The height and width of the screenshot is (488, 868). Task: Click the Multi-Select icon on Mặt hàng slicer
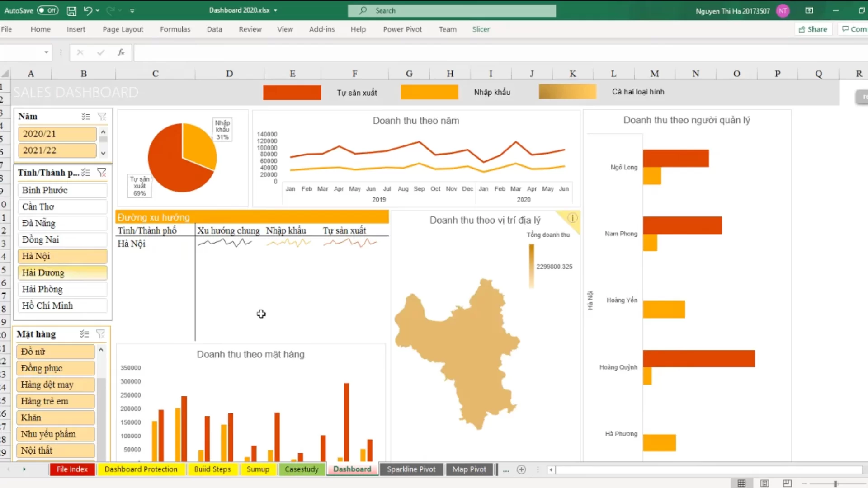coord(84,334)
